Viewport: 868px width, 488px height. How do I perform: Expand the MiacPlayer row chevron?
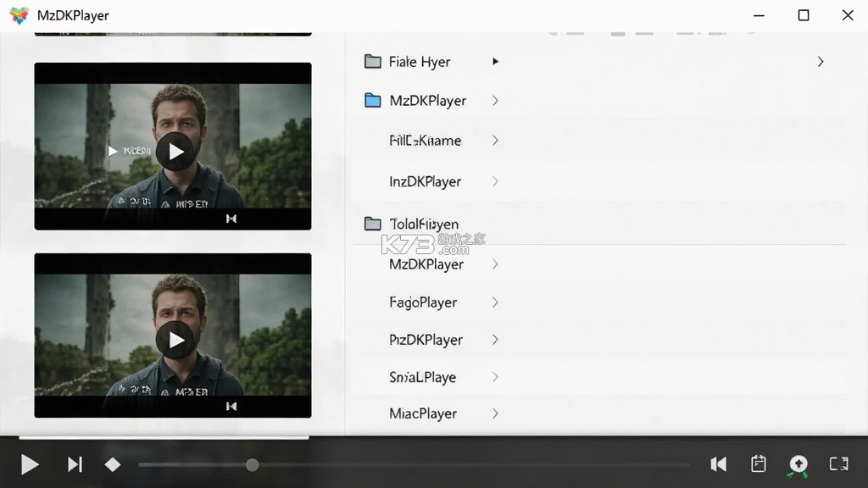point(495,413)
